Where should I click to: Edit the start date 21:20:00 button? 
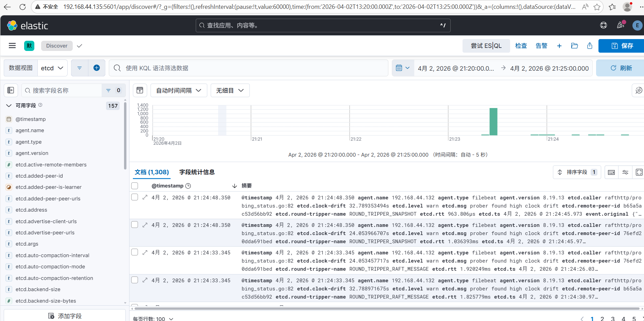coord(456,68)
